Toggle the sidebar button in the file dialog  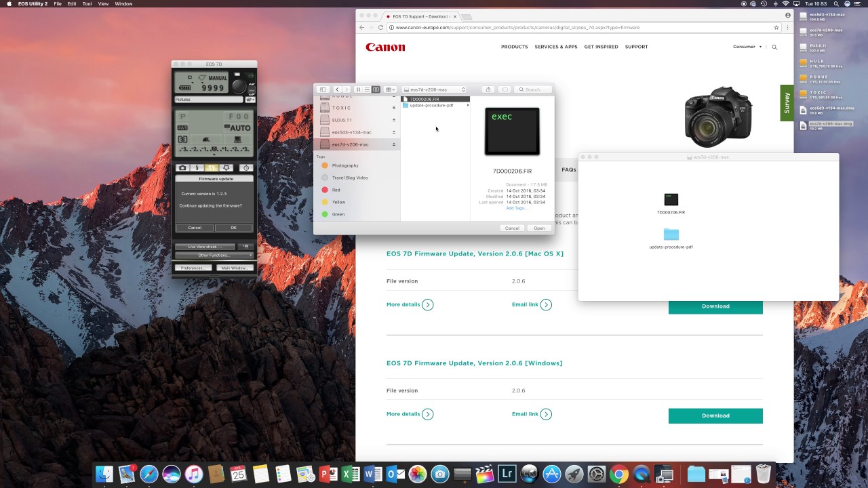click(323, 89)
